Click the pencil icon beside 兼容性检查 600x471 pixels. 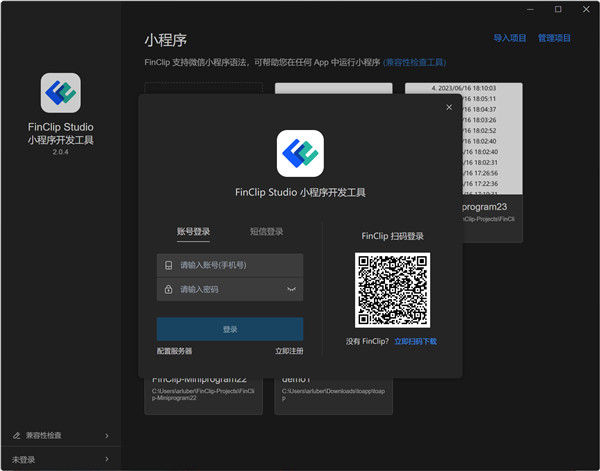coord(16,435)
